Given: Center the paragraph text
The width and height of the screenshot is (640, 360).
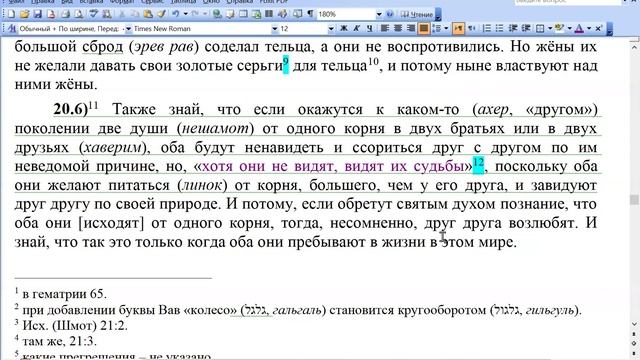Looking at the screenshot, I should [x=398, y=28].
